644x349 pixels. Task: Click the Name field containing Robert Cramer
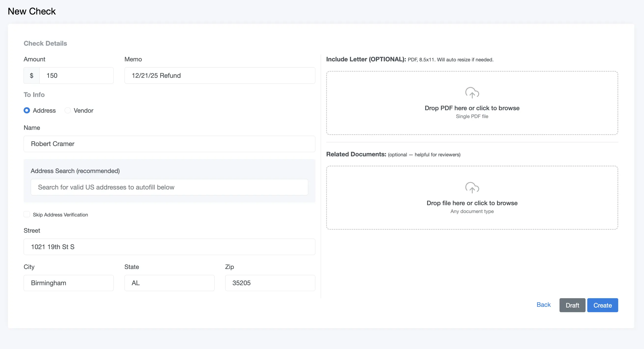[x=169, y=144]
